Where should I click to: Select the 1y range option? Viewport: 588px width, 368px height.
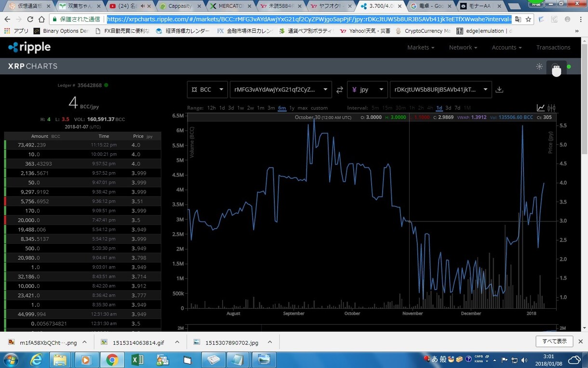click(x=292, y=108)
